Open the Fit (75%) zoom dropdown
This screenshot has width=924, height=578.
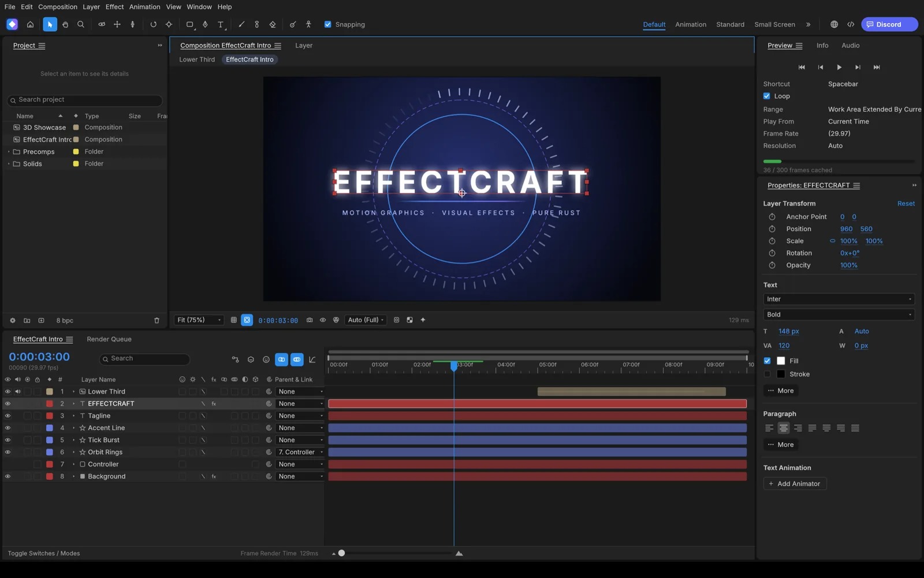(199, 320)
